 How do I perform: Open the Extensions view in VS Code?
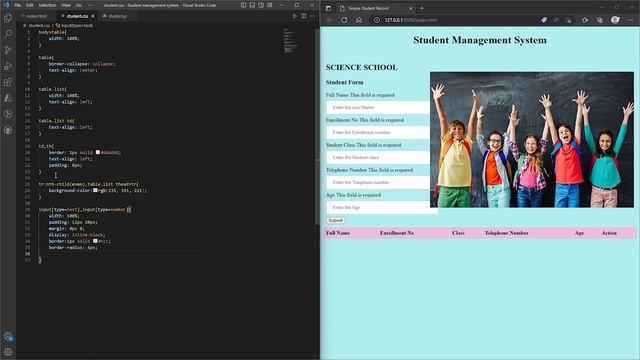8,82
